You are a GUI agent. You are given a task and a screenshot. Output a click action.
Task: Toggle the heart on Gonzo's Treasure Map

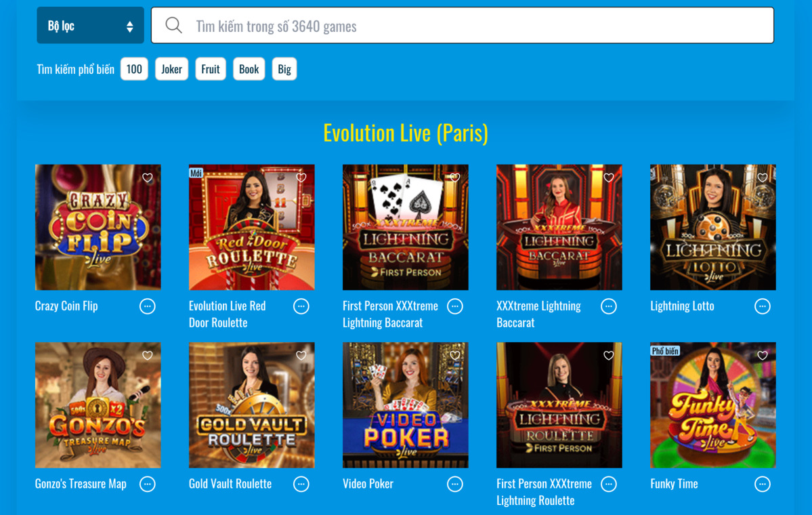(x=147, y=355)
